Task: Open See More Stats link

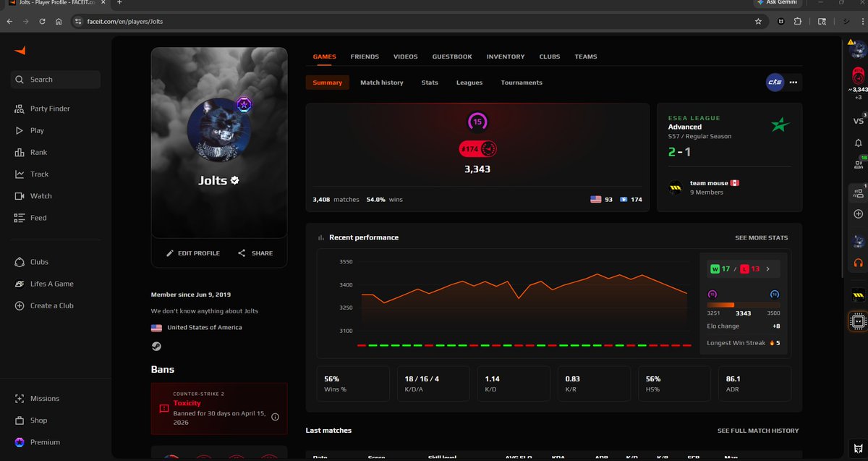Action: (x=762, y=237)
